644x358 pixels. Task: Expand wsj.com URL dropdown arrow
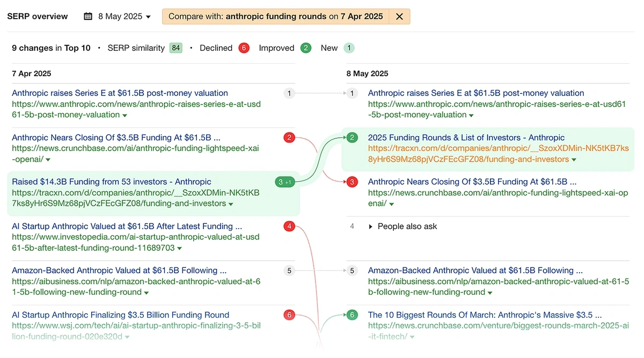coord(127,337)
